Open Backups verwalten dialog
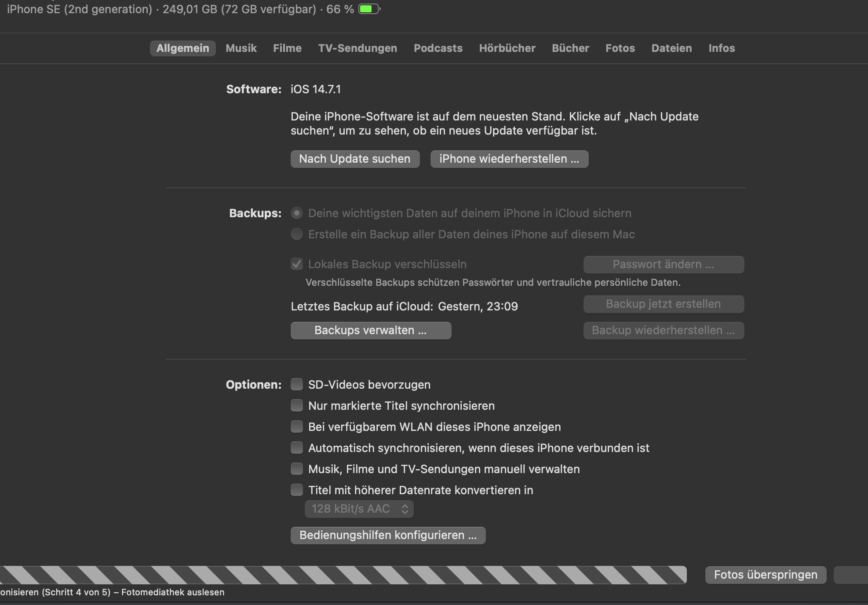868x605 pixels. pos(371,330)
